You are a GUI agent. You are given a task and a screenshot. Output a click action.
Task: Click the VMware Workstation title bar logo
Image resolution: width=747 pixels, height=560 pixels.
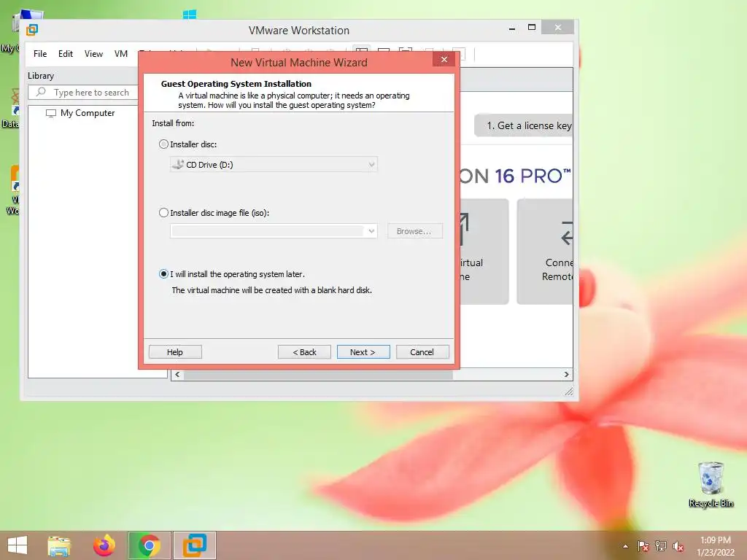32,30
